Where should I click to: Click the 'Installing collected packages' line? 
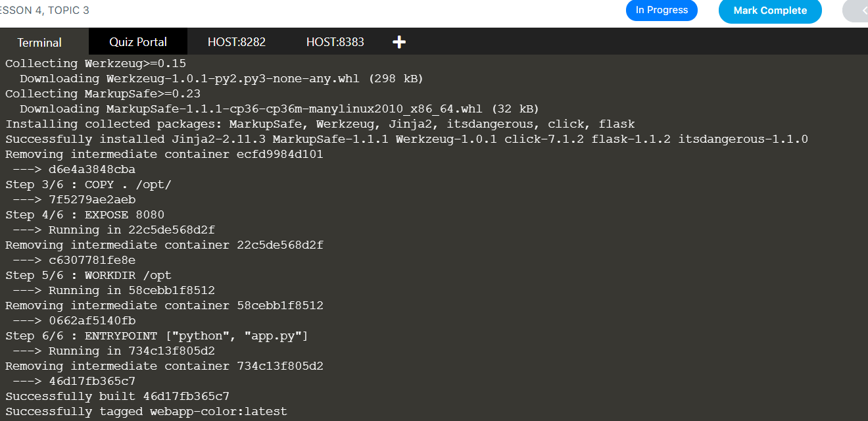[x=320, y=124]
